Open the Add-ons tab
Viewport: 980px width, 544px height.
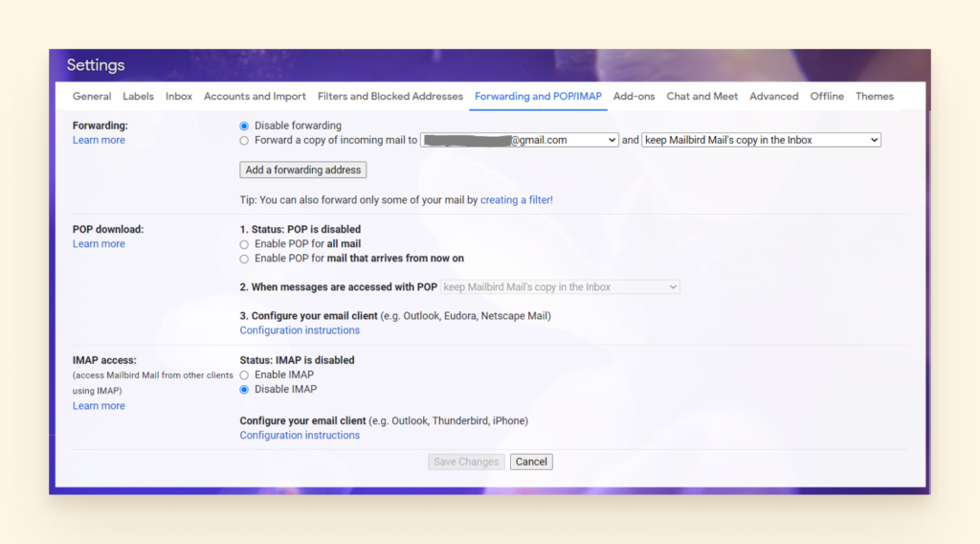tap(634, 97)
